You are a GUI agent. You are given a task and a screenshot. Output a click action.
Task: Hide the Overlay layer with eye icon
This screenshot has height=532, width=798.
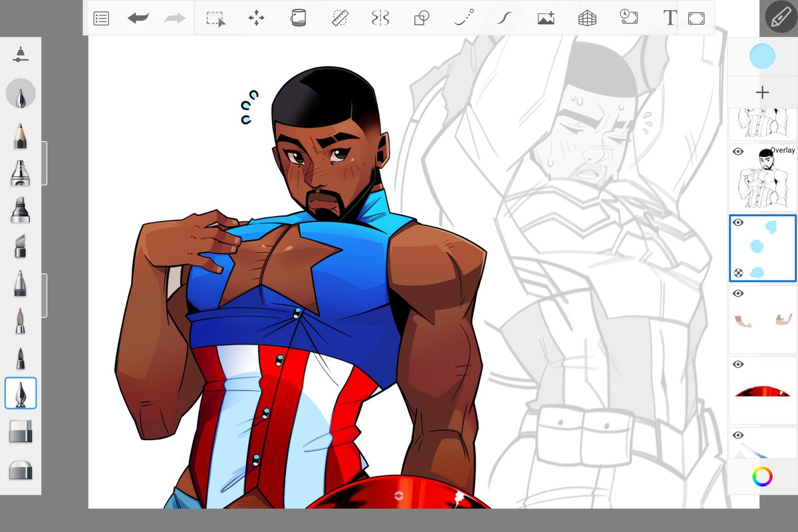pyautogui.click(x=738, y=152)
